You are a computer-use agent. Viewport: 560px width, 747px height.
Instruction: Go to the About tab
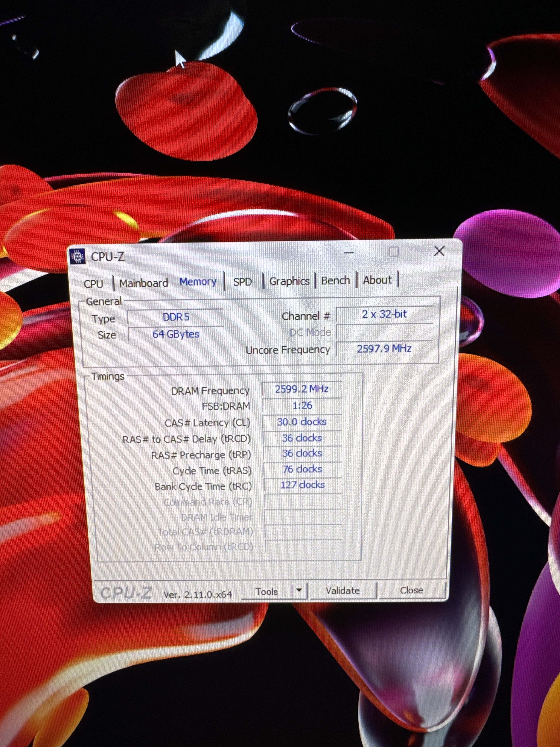coord(377,280)
